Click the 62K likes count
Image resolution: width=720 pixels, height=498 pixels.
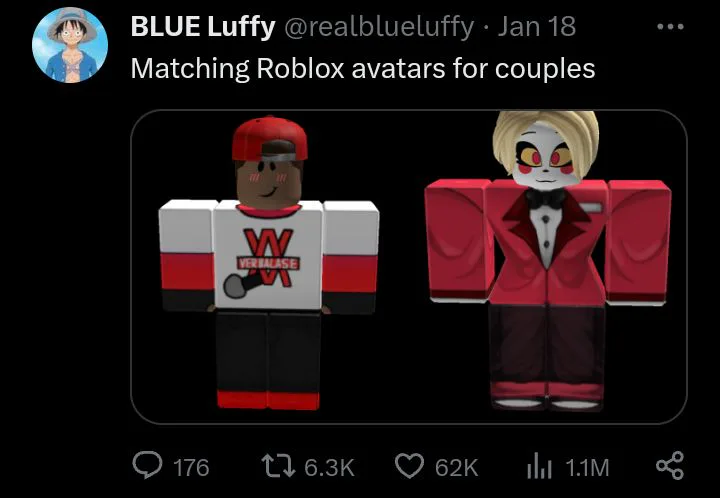pos(456,468)
